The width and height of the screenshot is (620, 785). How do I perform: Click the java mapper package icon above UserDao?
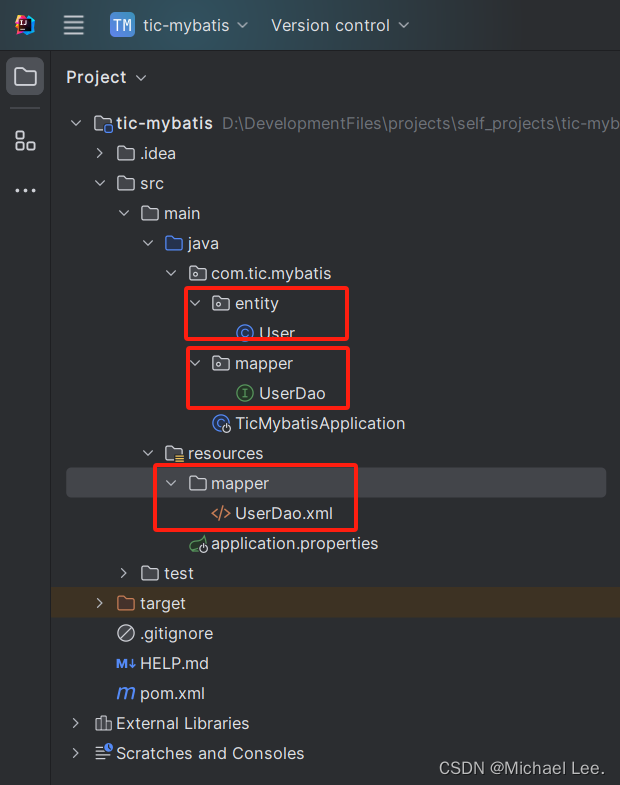pos(221,363)
